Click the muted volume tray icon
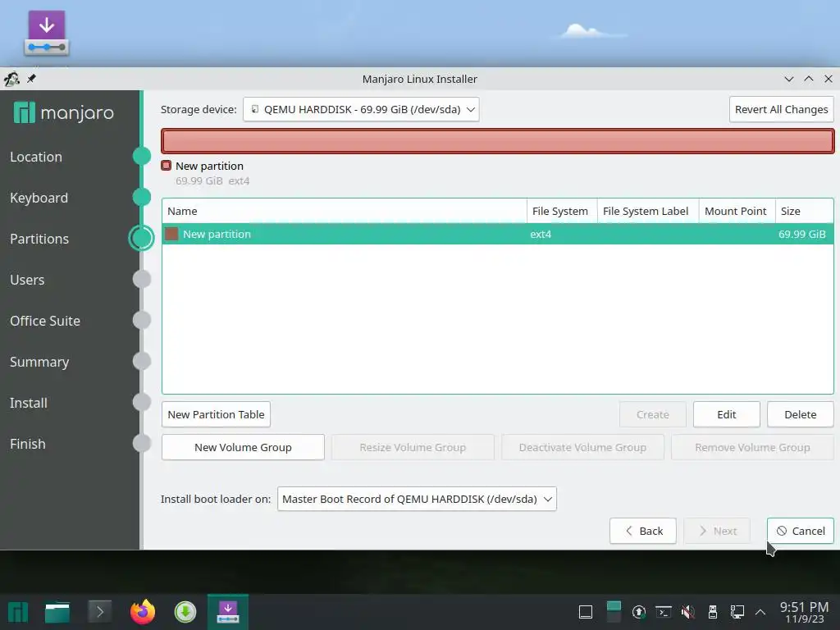 click(x=688, y=612)
